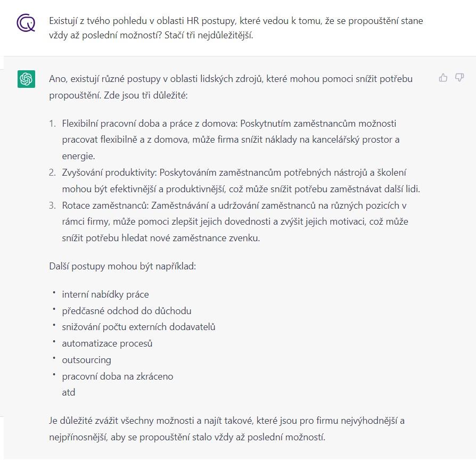Click bullet 'předčasné odchod do důchodu'
Image resolution: width=476 pixels, height=460 pixels.
pyautogui.click(x=127, y=311)
